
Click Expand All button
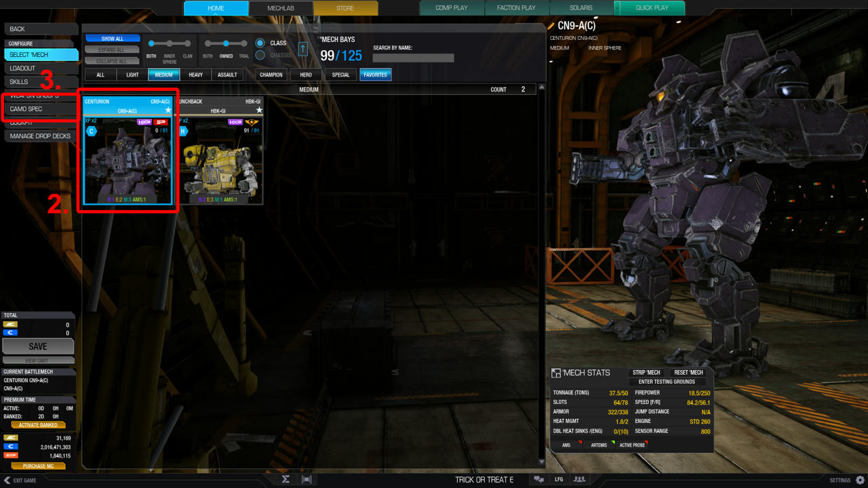(113, 50)
